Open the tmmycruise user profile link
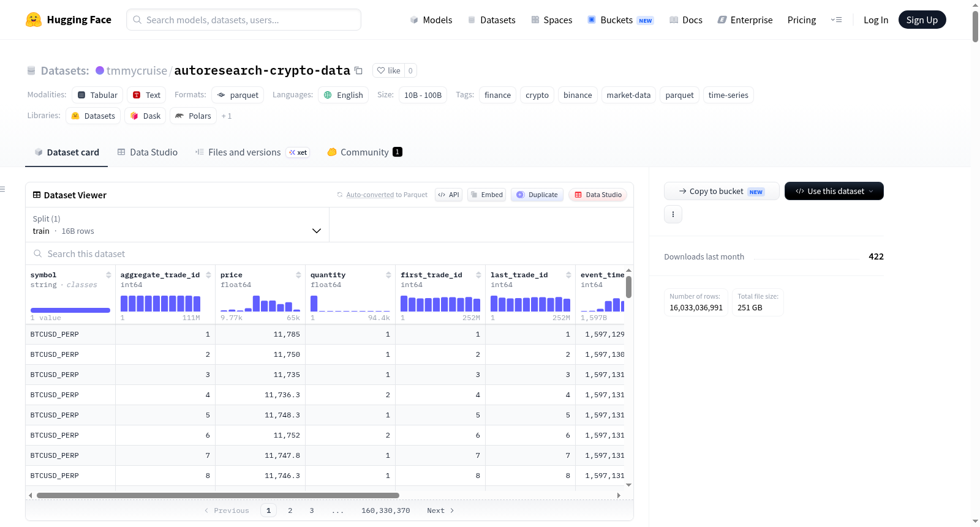 tap(137, 70)
